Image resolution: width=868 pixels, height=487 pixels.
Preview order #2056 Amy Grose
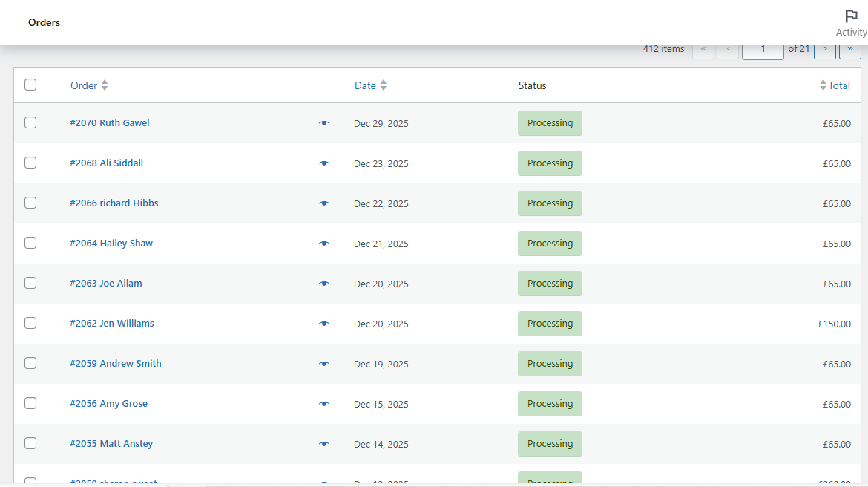pos(324,404)
